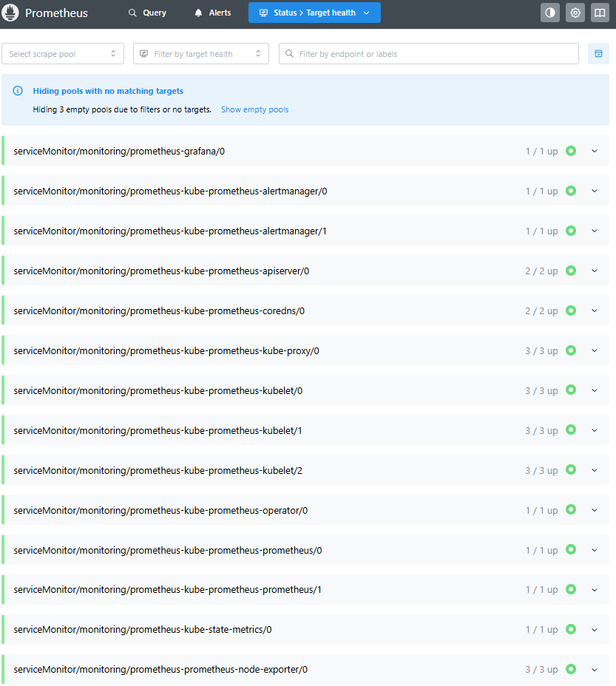The image size is (616, 686).
Task: Expand the apiserver/0 pool chevron
Action: (594, 271)
